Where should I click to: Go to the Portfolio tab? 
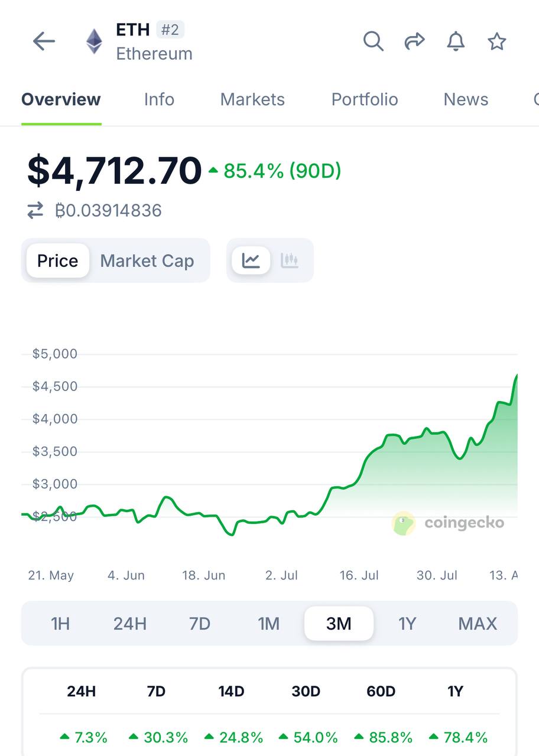tap(365, 99)
